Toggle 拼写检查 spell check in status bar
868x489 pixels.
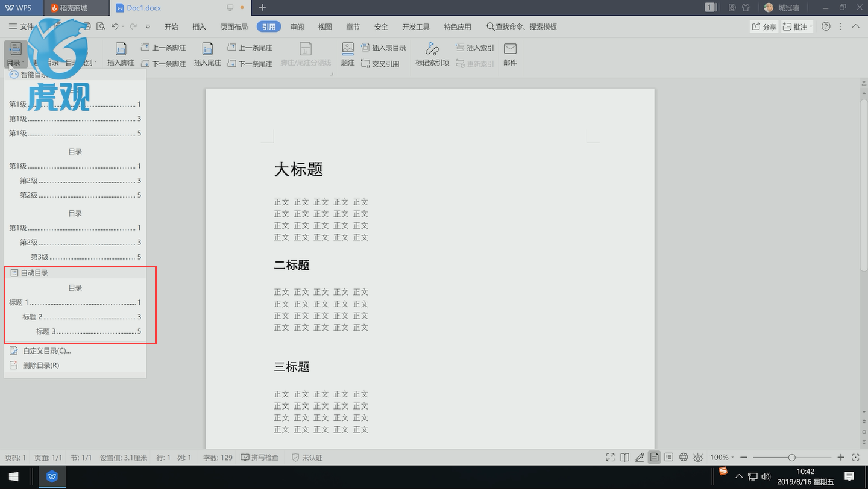pos(260,458)
